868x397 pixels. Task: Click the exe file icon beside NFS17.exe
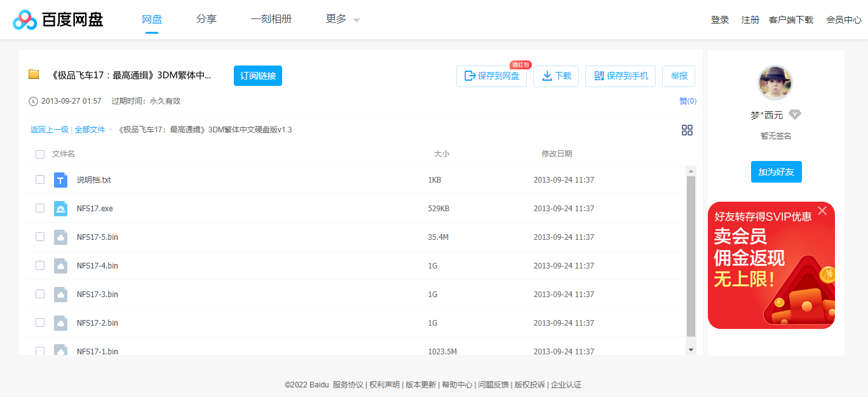click(x=60, y=208)
